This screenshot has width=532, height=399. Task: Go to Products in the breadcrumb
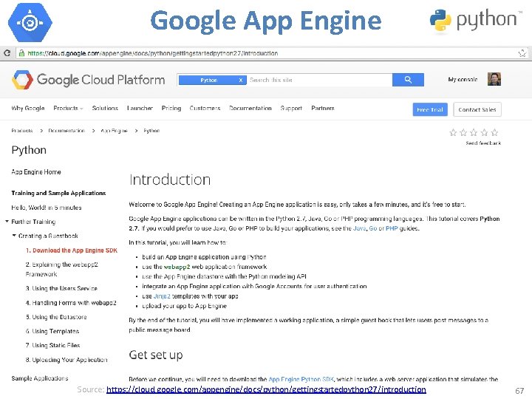pos(22,131)
